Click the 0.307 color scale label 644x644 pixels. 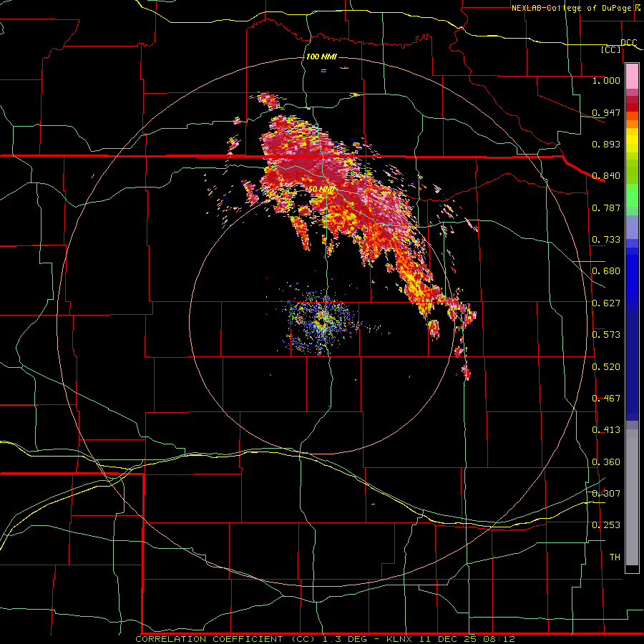[x=606, y=493]
